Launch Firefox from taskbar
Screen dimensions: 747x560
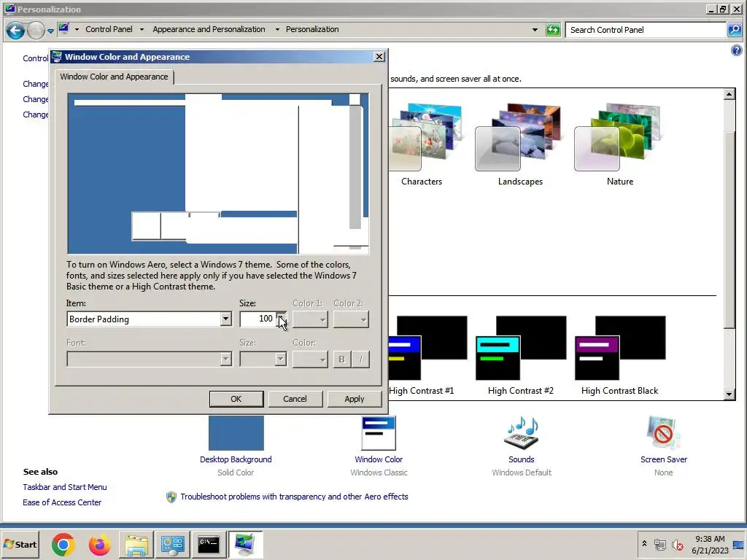99,544
